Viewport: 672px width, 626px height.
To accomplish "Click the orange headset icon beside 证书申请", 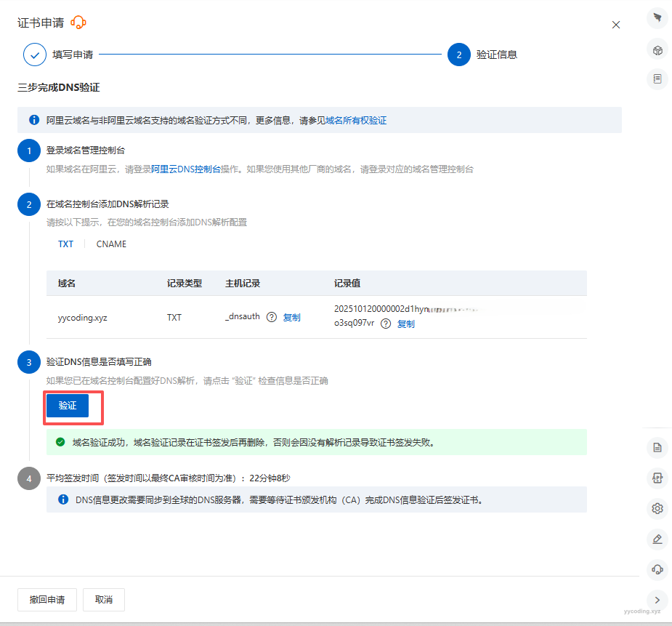I will click(78, 23).
